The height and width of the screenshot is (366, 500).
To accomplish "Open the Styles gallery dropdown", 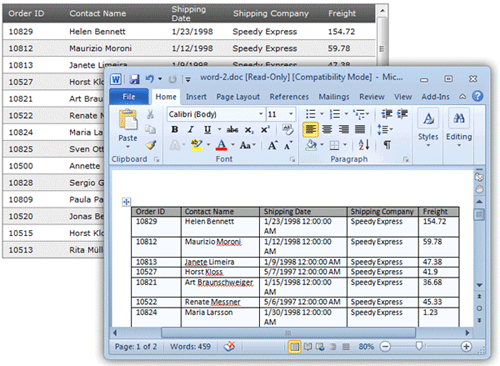I will (x=428, y=146).
